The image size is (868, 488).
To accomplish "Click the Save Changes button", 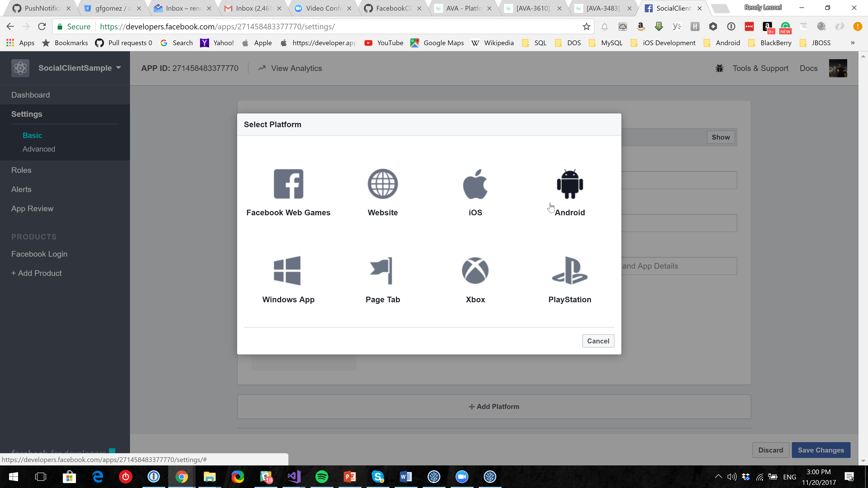I will coord(821,450).
